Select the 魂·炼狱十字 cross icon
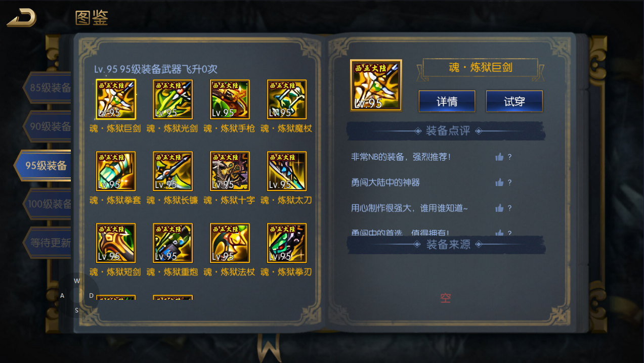Viewport: 644px width, 363px height. (230, 171)
